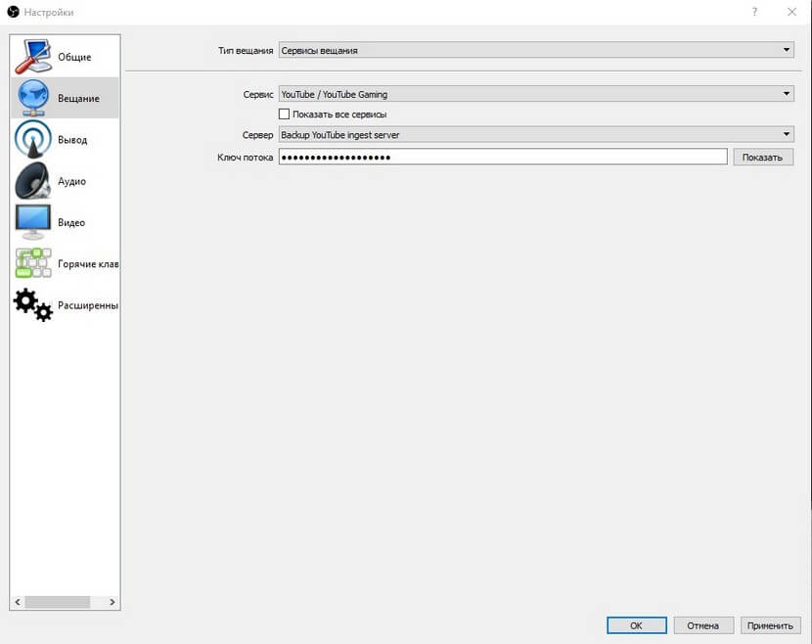Focus the Ключ потока input field
Screen dimensions: 812x644
pos(503,157)
